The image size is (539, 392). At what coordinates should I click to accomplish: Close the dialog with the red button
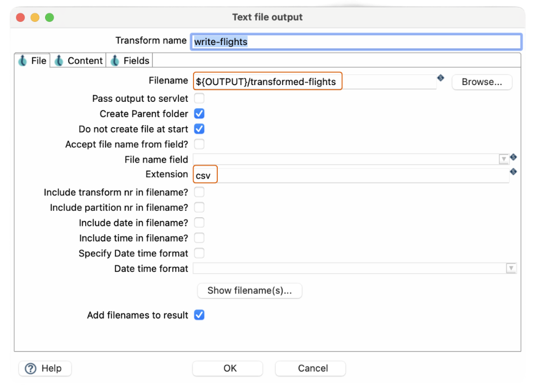(x=21, y=17)
